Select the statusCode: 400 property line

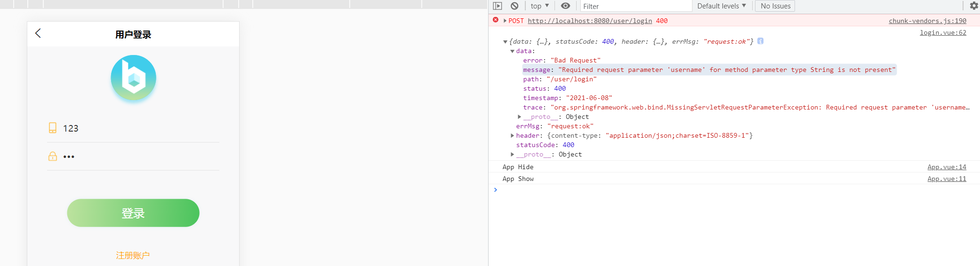point(545,145)
